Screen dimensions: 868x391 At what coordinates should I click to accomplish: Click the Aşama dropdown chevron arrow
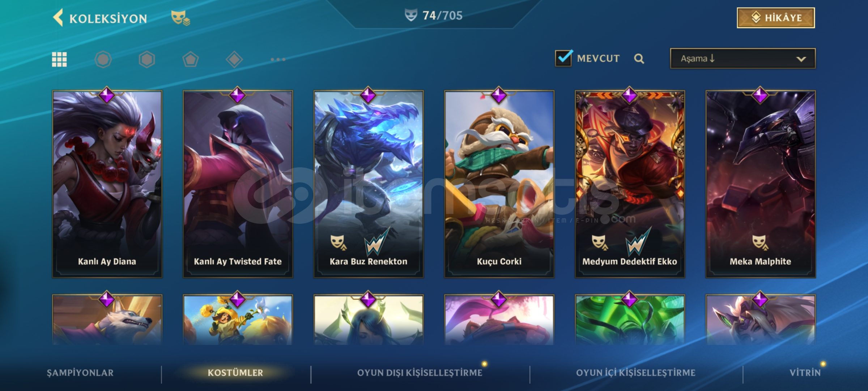801,59
